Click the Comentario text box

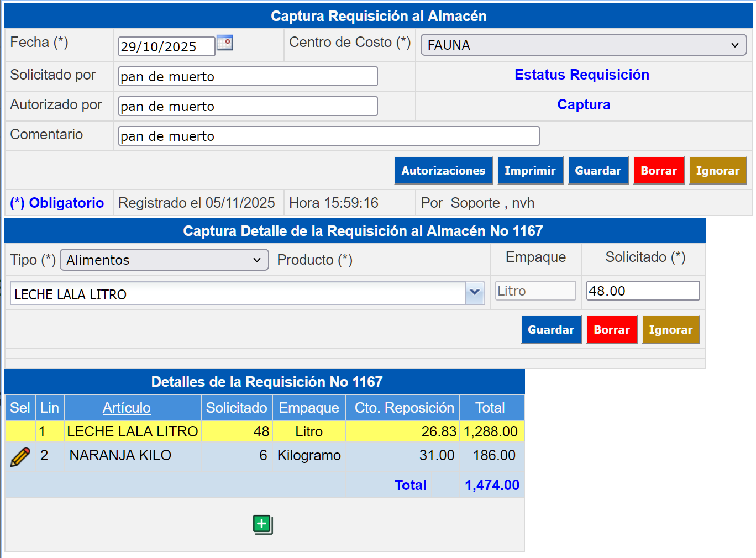click(x=328, y=136)
